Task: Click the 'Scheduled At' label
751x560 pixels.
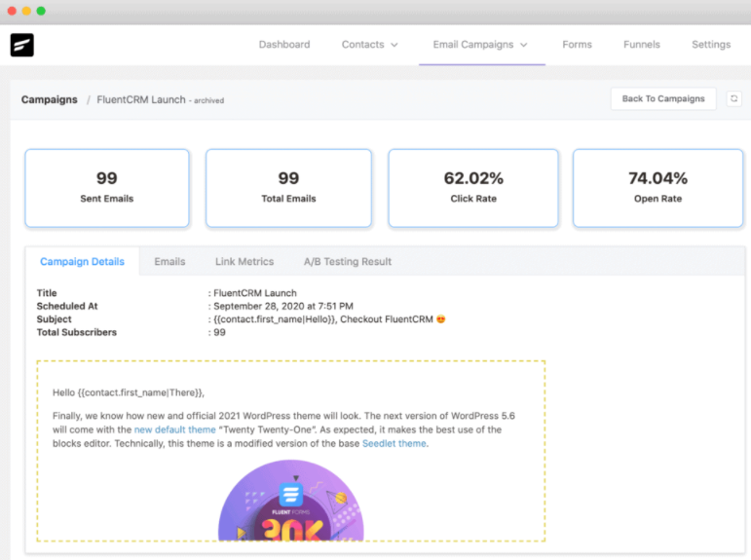Action: coord(67,306)
